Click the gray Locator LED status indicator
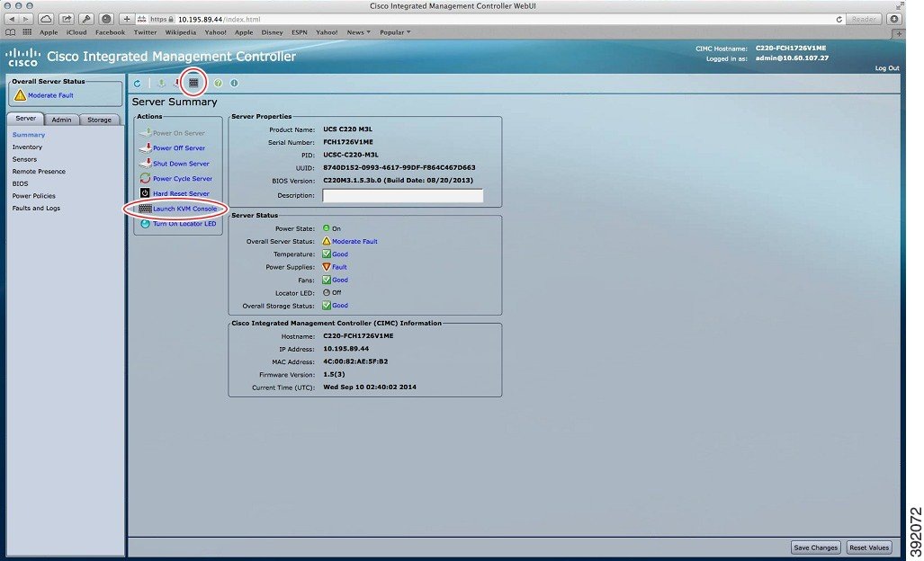This screenshot has height=561, width=924. tap(326, 292)
